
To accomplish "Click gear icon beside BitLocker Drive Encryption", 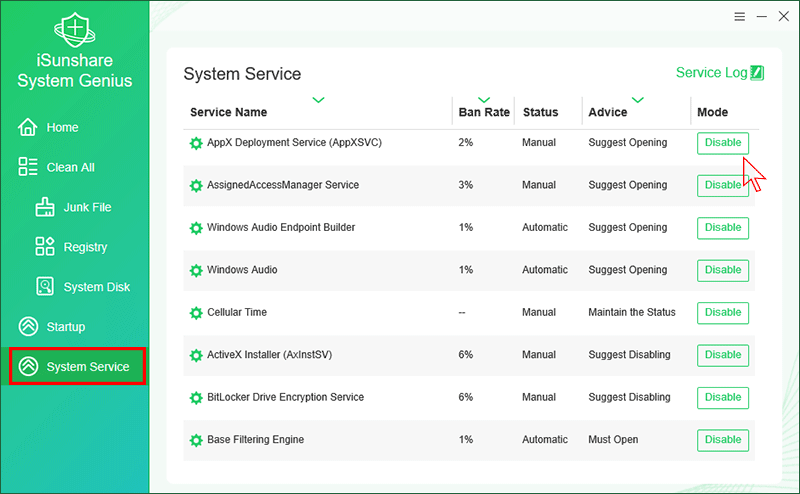I will 196,398.
